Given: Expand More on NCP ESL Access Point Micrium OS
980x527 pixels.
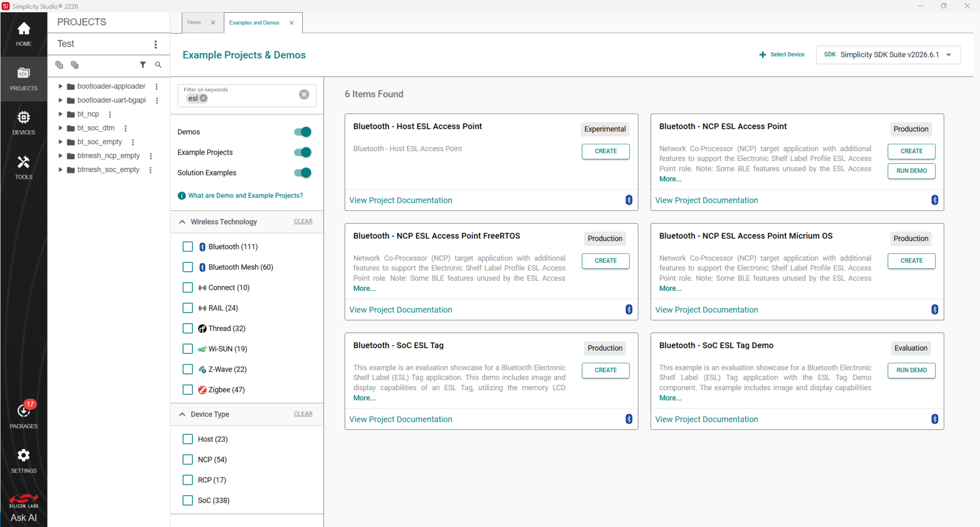Looking at the screenshot, I should [x=670, y=289].
